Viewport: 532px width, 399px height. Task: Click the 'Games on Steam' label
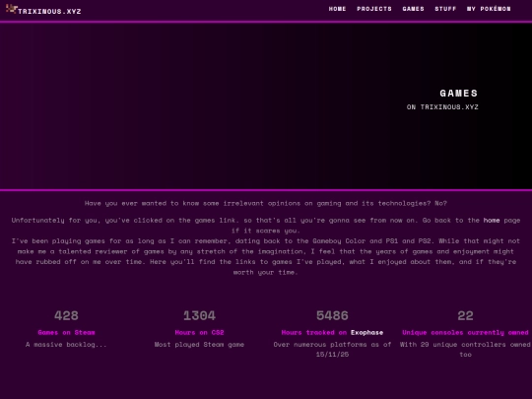67,333
